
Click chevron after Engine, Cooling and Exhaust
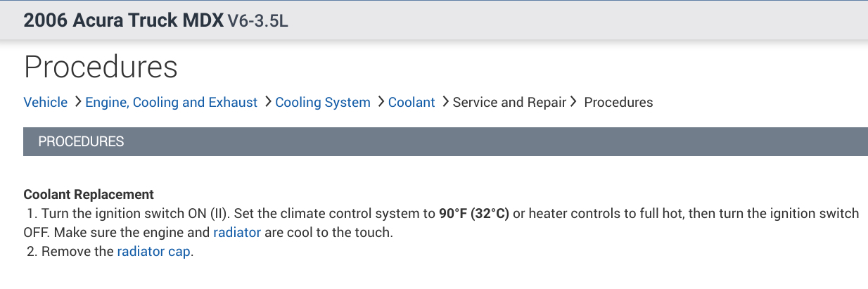pyautogui.click(x=267, y=103)
